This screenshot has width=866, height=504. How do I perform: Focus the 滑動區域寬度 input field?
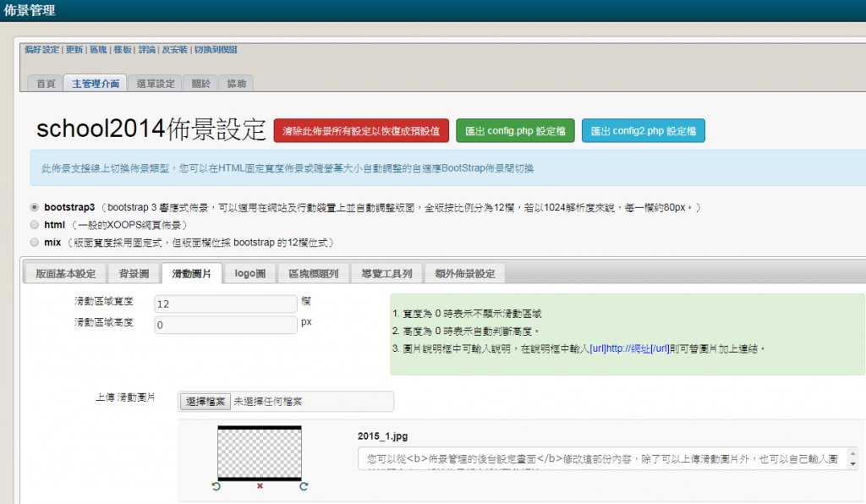click(225, 304)
